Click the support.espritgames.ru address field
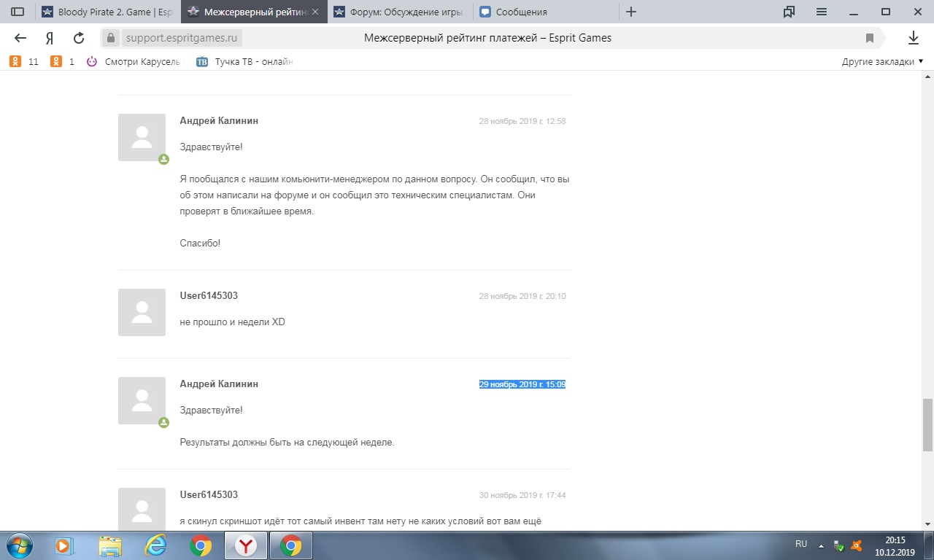The image size is (934, 560). click(x=182, y=38)
